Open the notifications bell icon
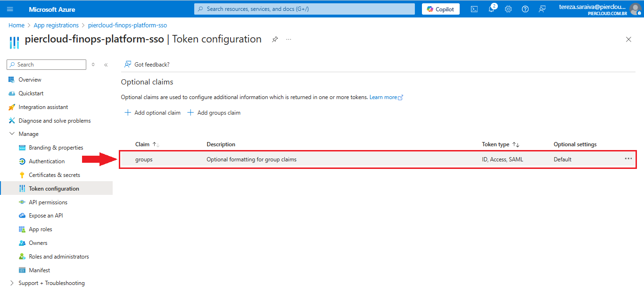644x293 pixels. 491,9
